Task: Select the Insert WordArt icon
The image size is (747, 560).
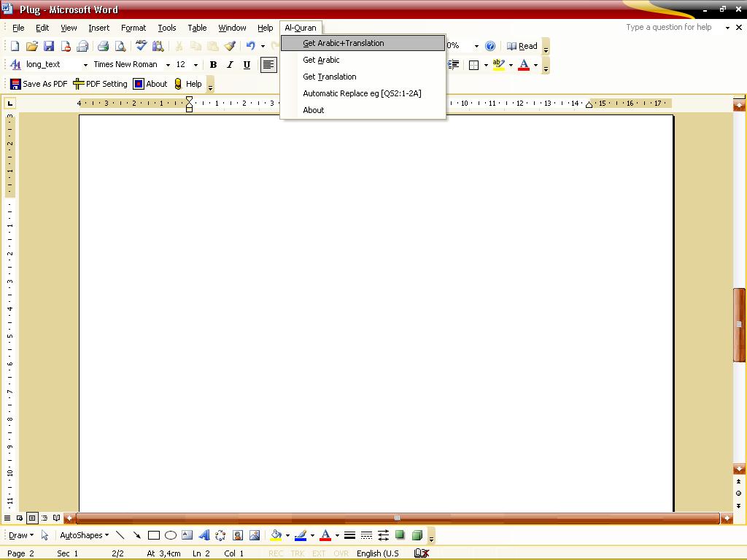Action: click(x=204, y=534)
